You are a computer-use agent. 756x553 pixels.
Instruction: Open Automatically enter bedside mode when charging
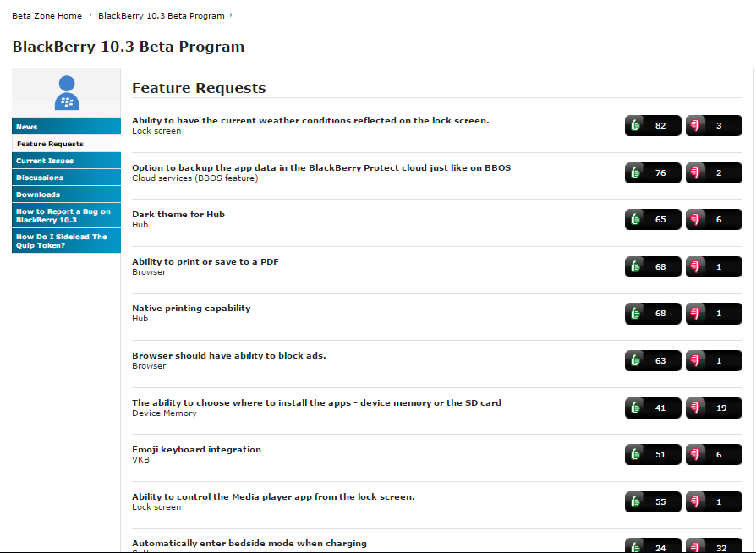[x=249, y=544]
